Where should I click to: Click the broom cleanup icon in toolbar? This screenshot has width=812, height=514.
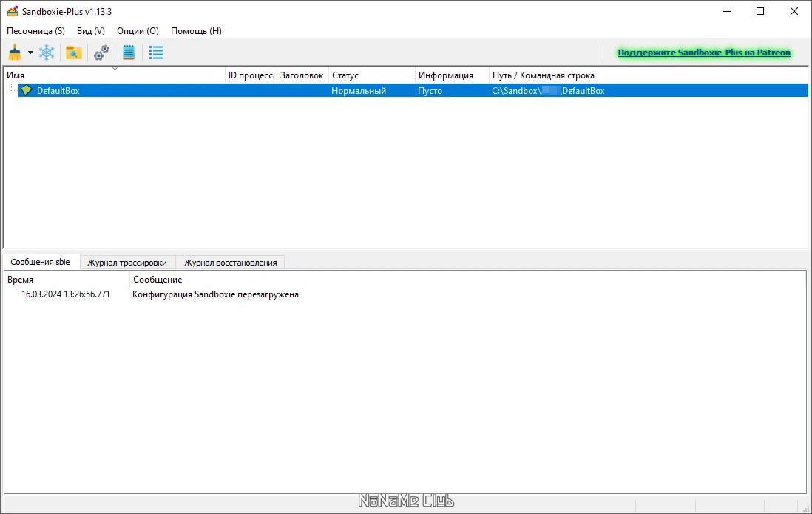(x=15, y=53)
